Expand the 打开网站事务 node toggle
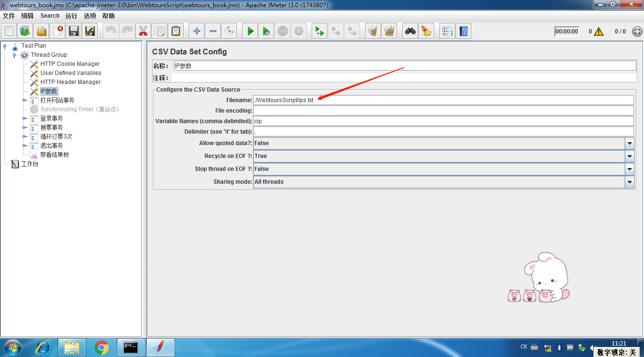The image size is (644, 357). click(x=24, y=100)
